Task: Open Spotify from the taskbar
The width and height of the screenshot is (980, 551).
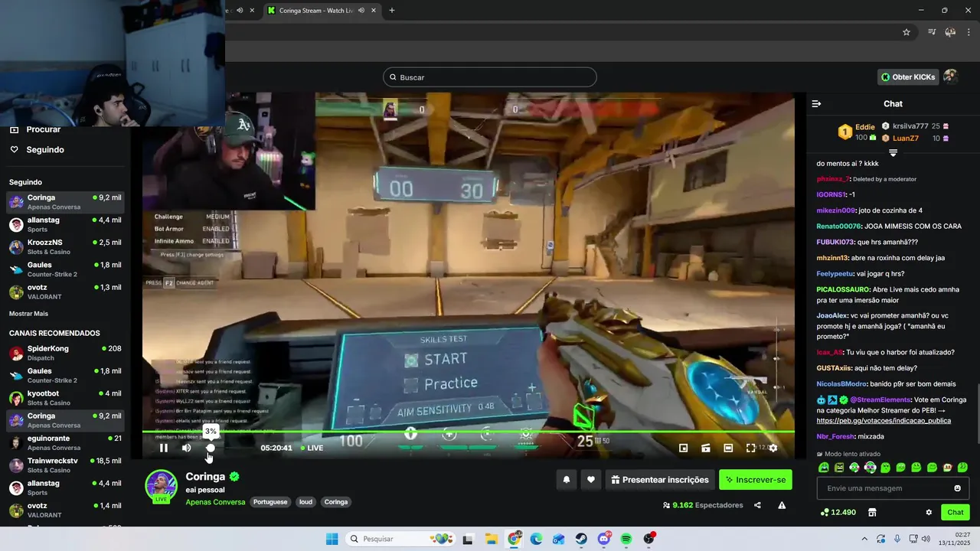Action: click(626, 539)
